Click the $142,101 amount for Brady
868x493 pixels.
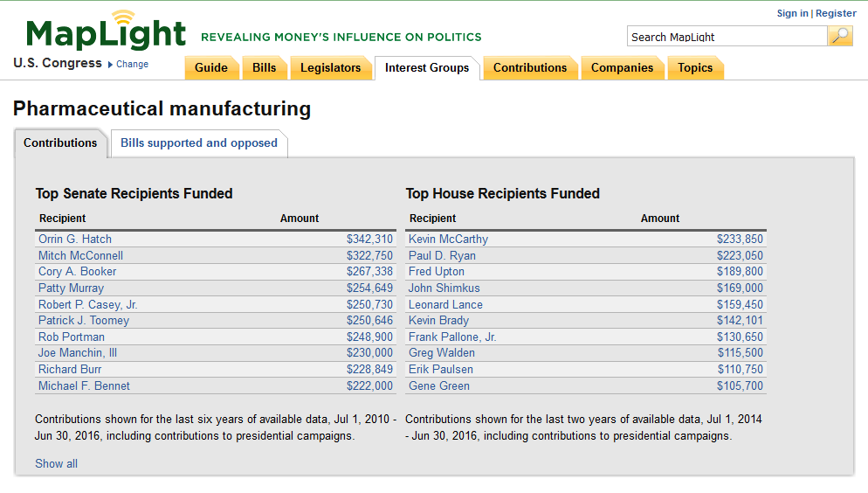741,320
